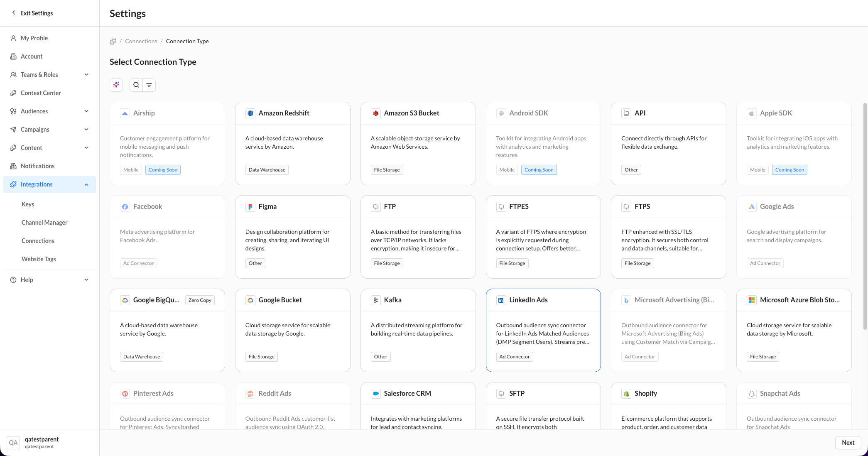Click the Context Center sidebar icon
Viewport: 868px width, 456px height.
[13, 93]
